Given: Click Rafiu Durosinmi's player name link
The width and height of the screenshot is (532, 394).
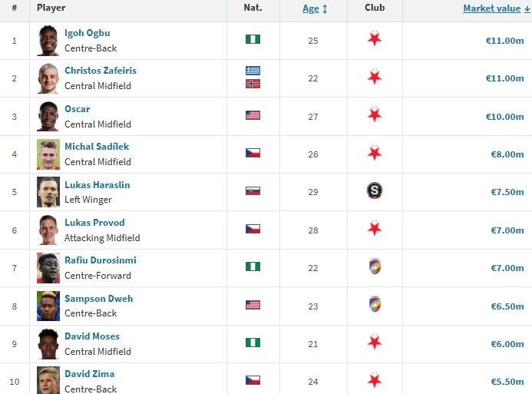Looking at the screenshot, I should (101, 260).
